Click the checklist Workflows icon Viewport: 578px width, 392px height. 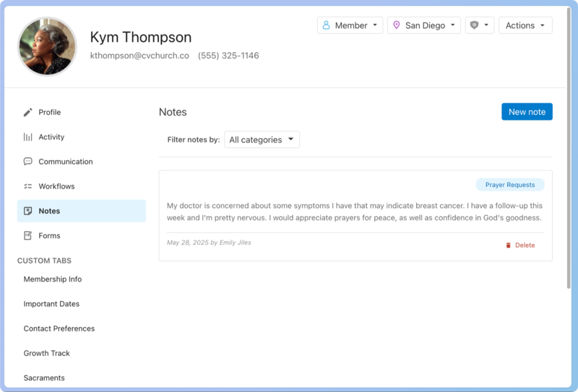click(x=28, y=186)
